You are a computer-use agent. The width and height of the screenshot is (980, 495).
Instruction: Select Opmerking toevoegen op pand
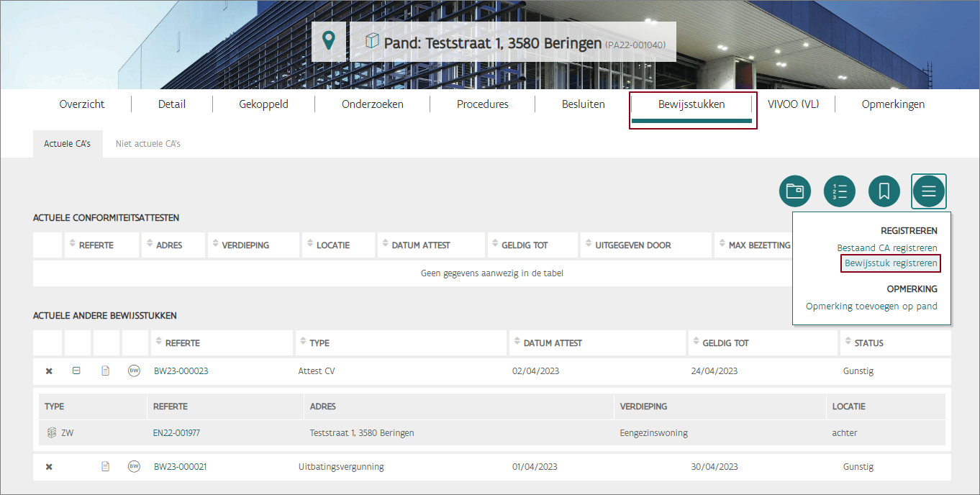point(871,306)
